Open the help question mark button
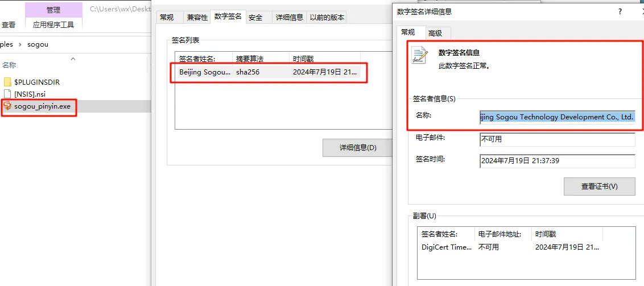 (620, 12)
